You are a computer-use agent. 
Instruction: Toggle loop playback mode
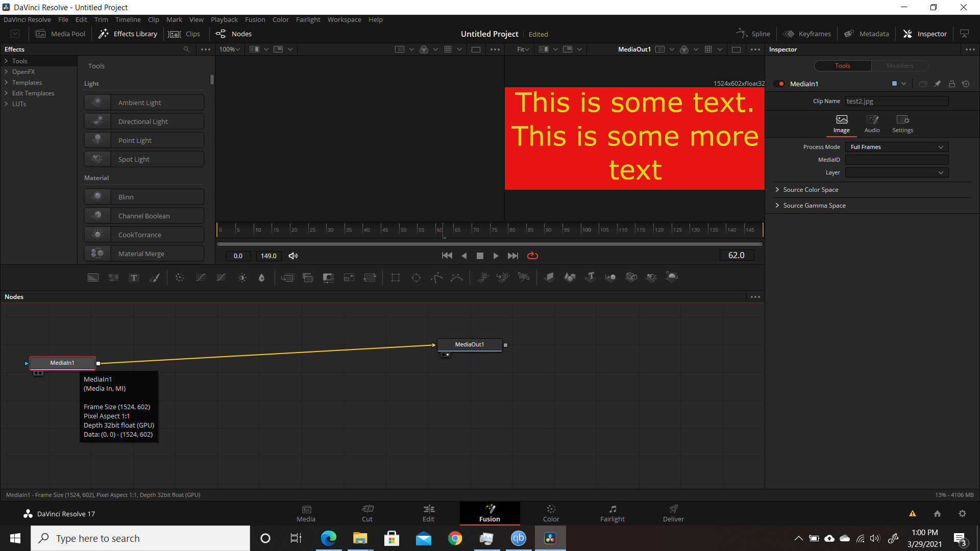[532, 256]
